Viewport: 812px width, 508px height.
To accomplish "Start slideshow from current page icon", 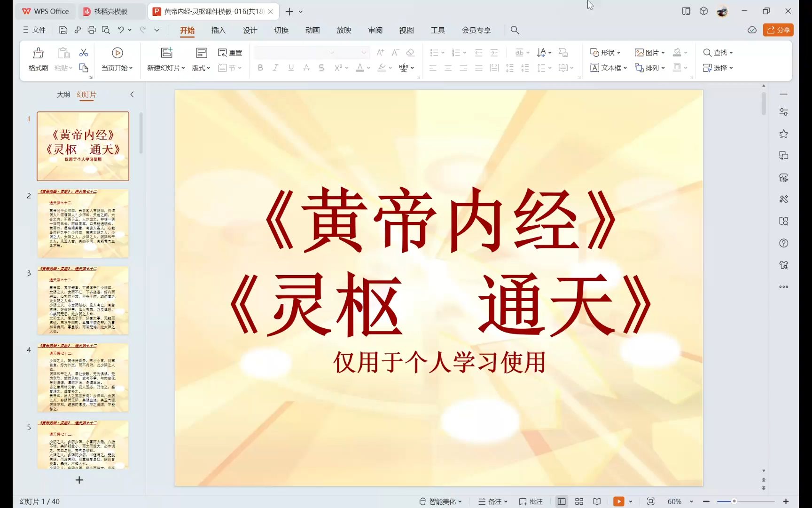I will tap(117, 53).
